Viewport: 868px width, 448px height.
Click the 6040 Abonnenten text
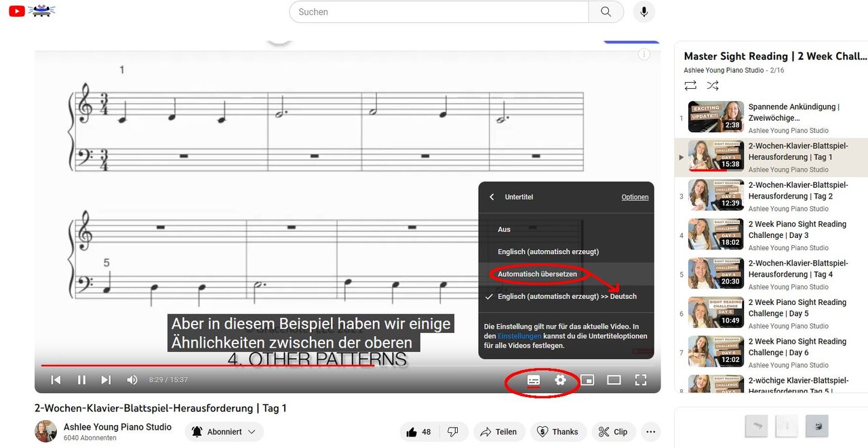(x=90, y=439)
